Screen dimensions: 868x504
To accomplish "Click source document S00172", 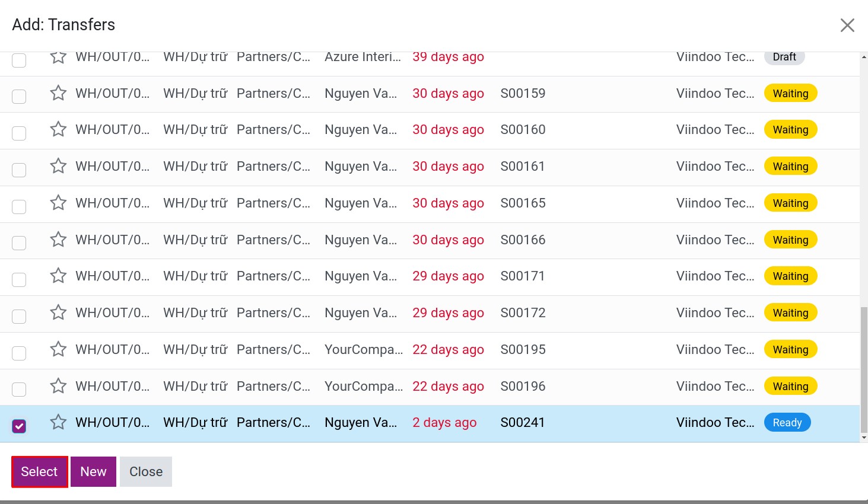I will coord(523,312).
